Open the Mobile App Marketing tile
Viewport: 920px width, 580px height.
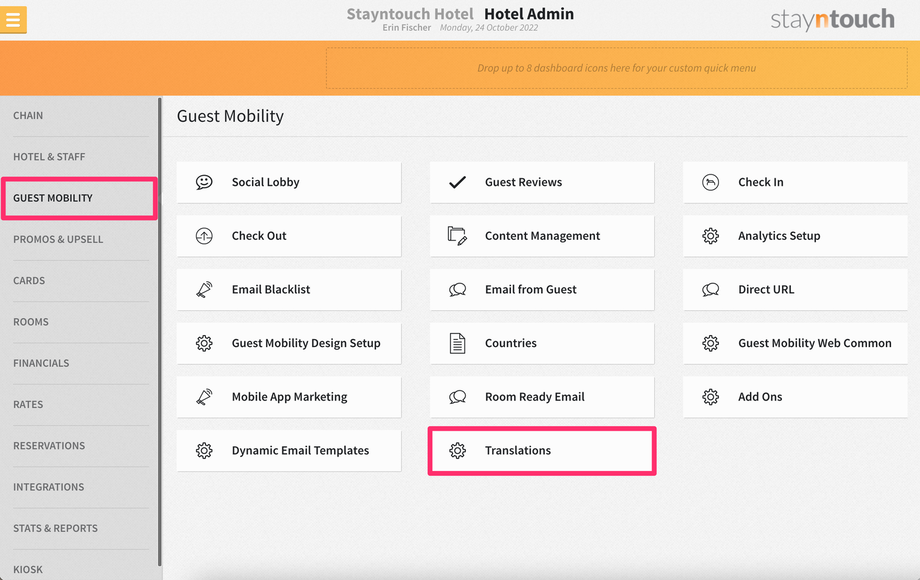point(289,397)
